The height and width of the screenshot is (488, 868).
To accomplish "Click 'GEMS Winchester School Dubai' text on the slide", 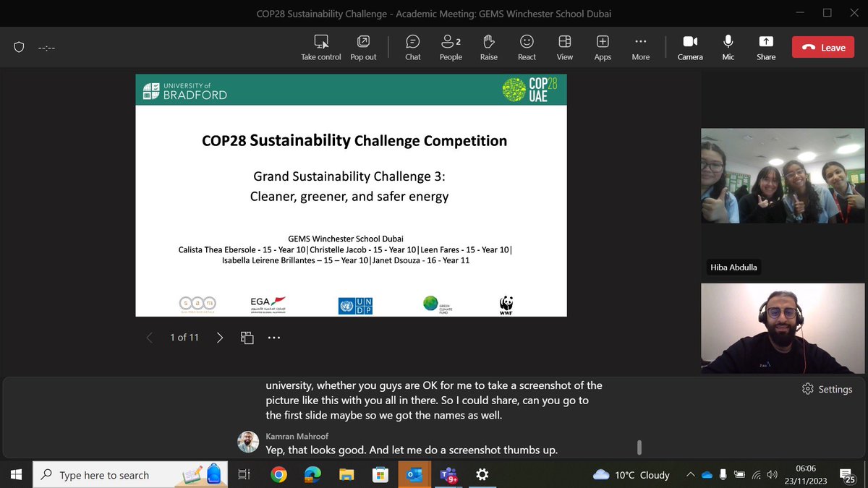I will click(x=346, y=239).
